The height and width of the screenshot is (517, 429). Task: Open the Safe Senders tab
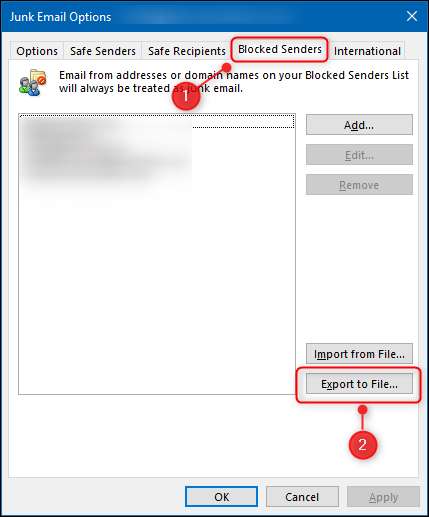[x=103, y=51]
